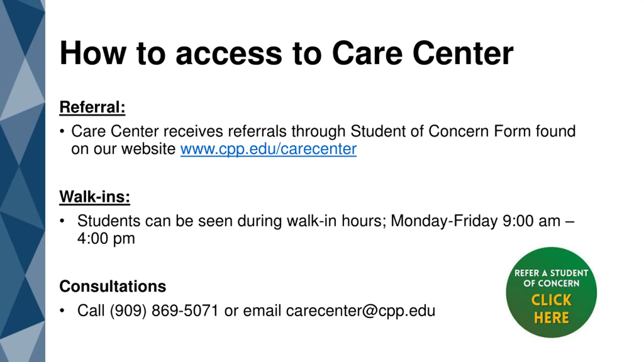This screenshot has height=362, width=644.
Task: Click the (909) 869-5071 phone number
Action: [x=164, y=310]
